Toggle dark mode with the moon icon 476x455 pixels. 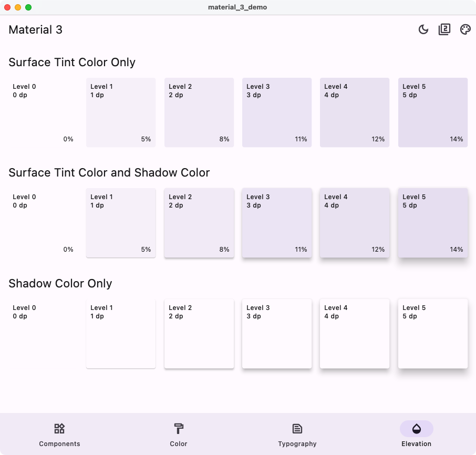point(423,29)
